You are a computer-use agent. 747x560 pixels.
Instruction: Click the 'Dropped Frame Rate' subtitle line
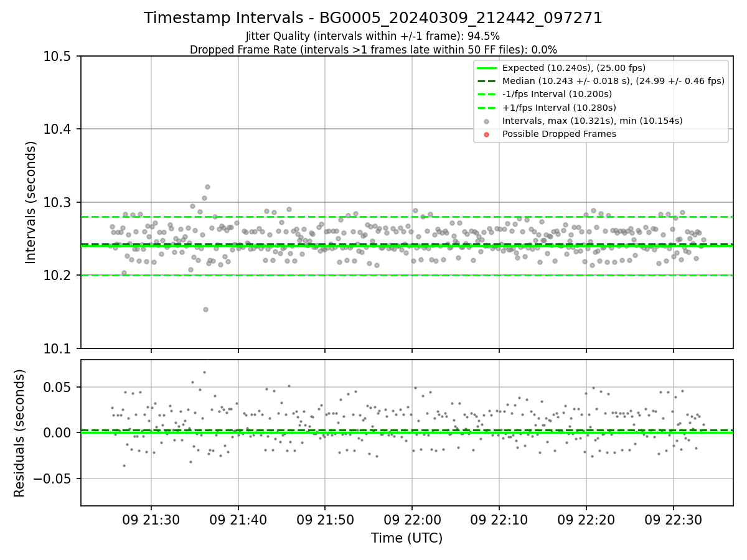point(373,50)
